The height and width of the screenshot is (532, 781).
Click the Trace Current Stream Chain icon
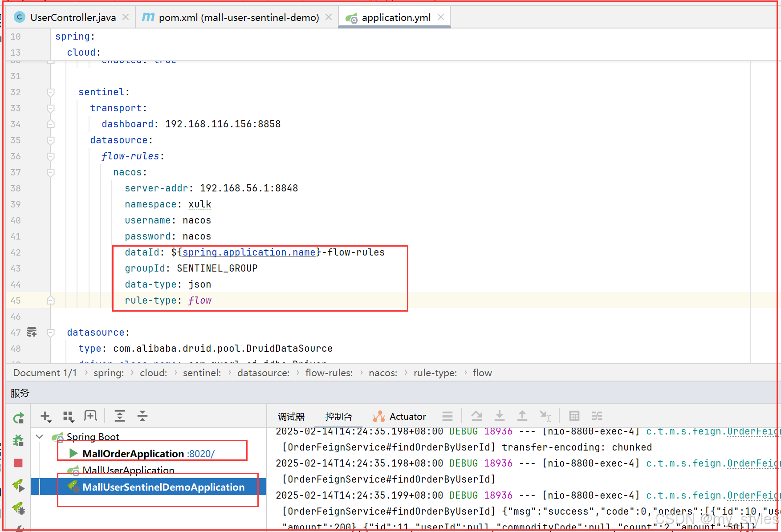pos(597,416)
